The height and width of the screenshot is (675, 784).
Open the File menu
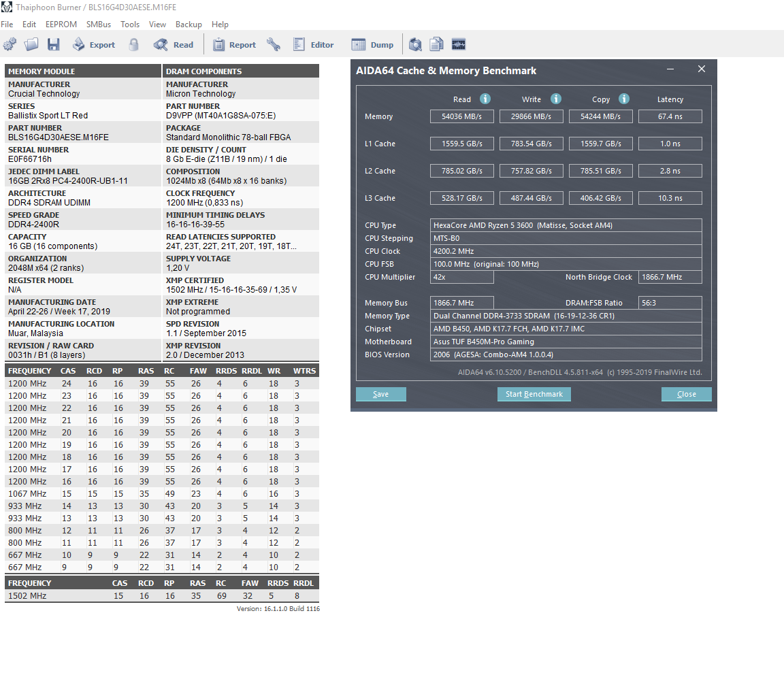7,24
